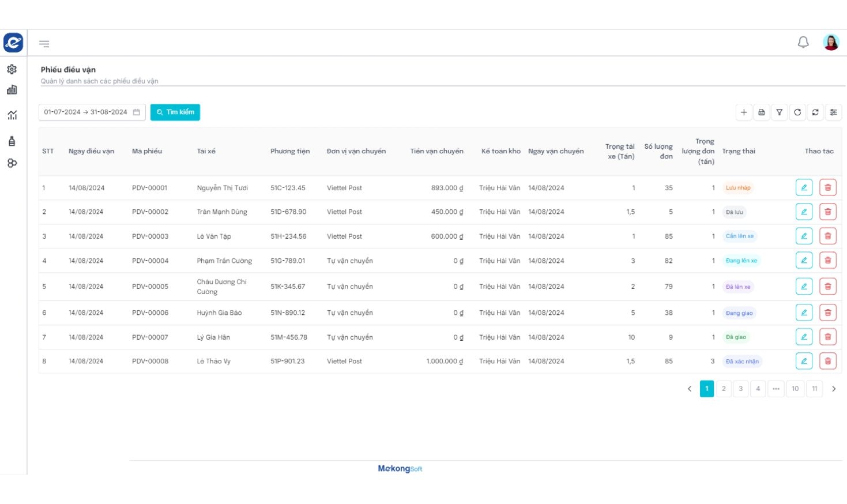
Task: Edit dispatch slip PDV-00001
Action: [x=804, y=187]
